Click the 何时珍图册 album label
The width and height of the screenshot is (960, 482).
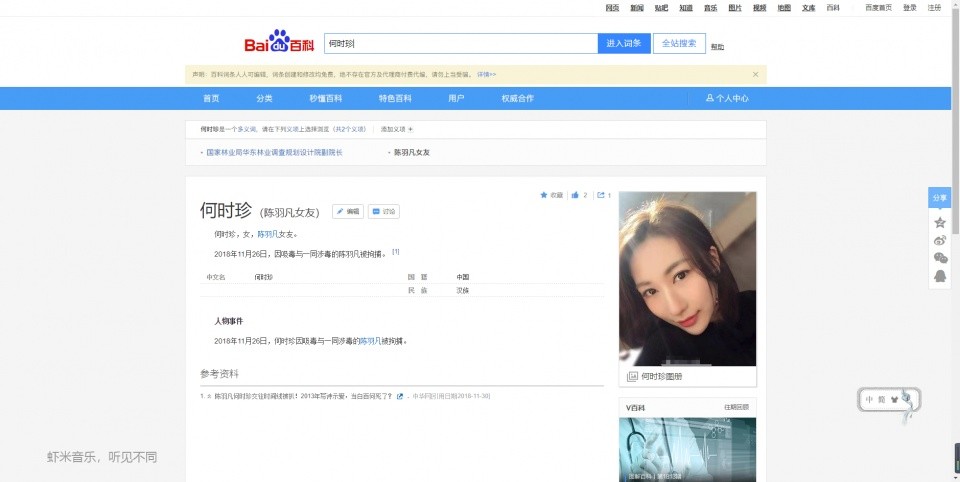tap(661, 377)
